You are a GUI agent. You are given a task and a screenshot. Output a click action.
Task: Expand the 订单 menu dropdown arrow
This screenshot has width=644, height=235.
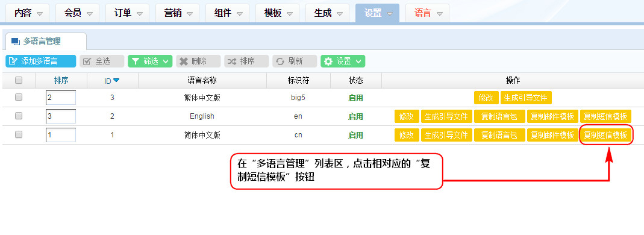pyautogui.click(x=140, y=13)
